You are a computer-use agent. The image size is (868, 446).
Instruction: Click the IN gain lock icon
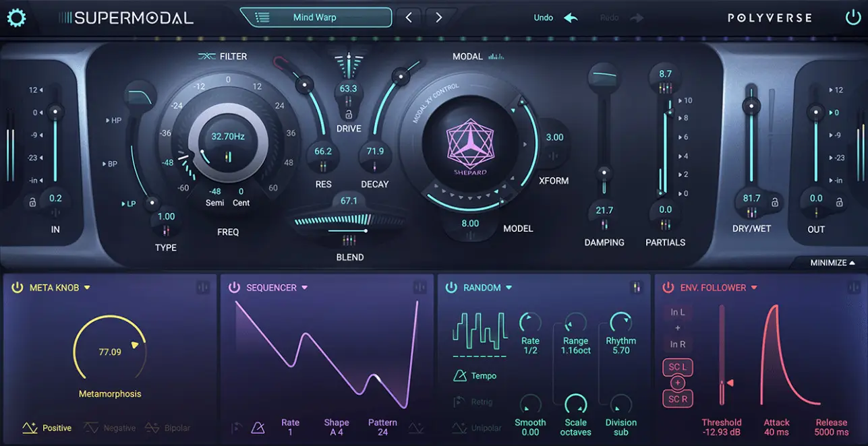32,201
